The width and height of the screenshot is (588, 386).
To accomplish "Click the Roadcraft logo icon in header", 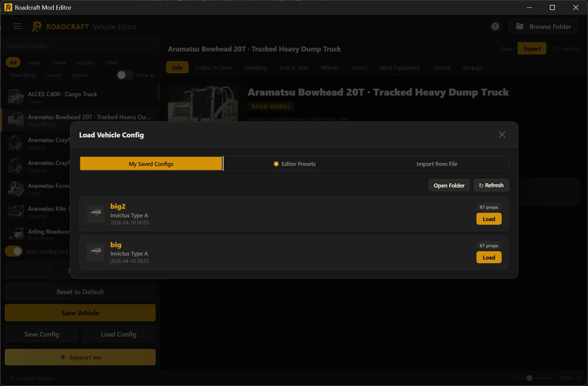I will [x=37, y=26].
